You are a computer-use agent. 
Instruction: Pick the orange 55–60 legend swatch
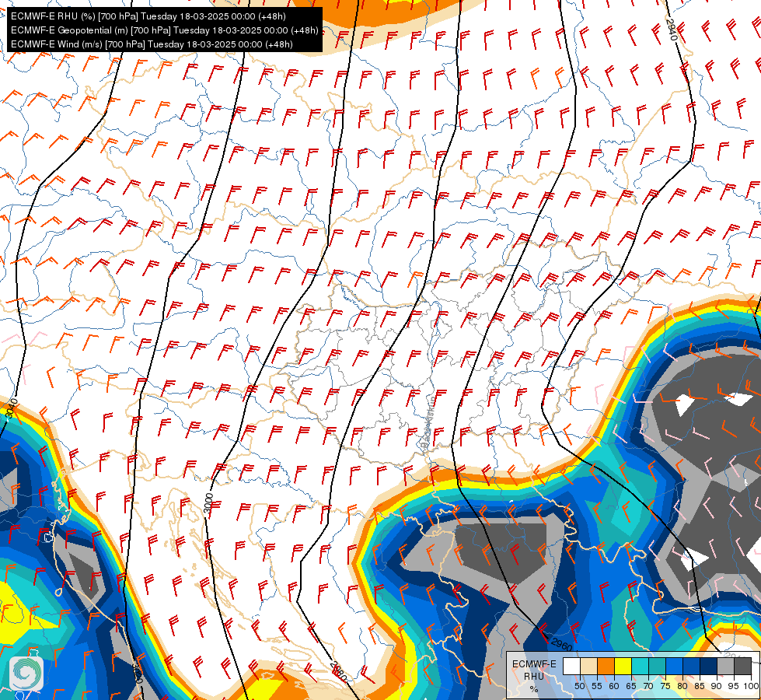pyautogui.click(x=606, y=666)
